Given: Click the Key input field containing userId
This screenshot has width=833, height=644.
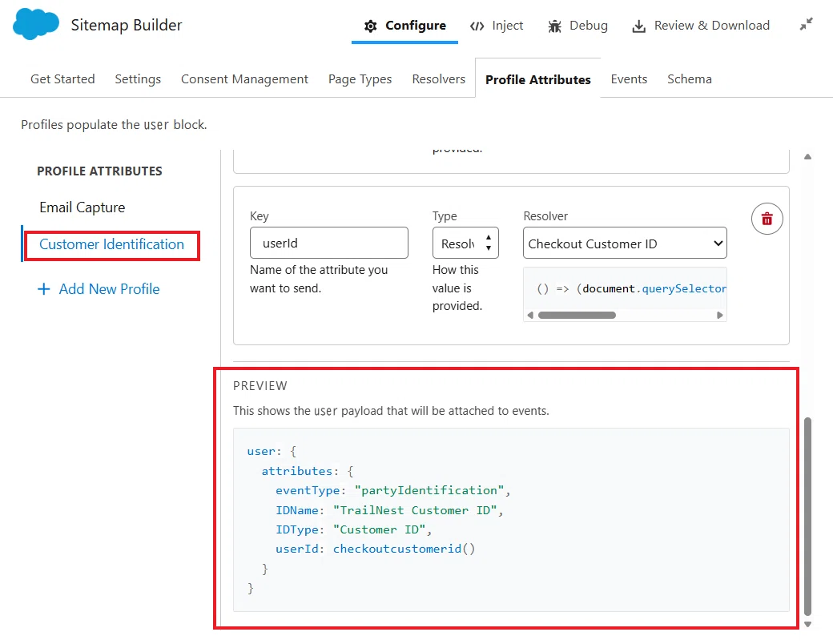Looking at the screenshot, I should click(329, 244).
